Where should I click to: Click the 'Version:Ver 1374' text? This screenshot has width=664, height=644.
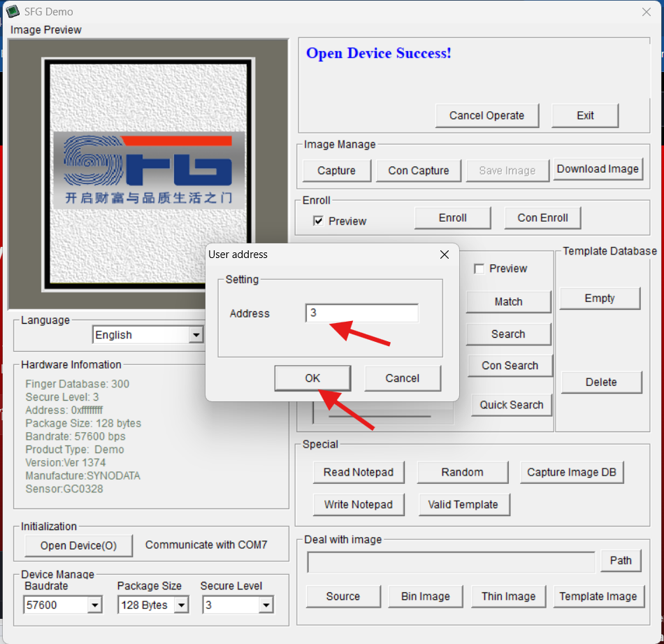click(x=66, y=463)
